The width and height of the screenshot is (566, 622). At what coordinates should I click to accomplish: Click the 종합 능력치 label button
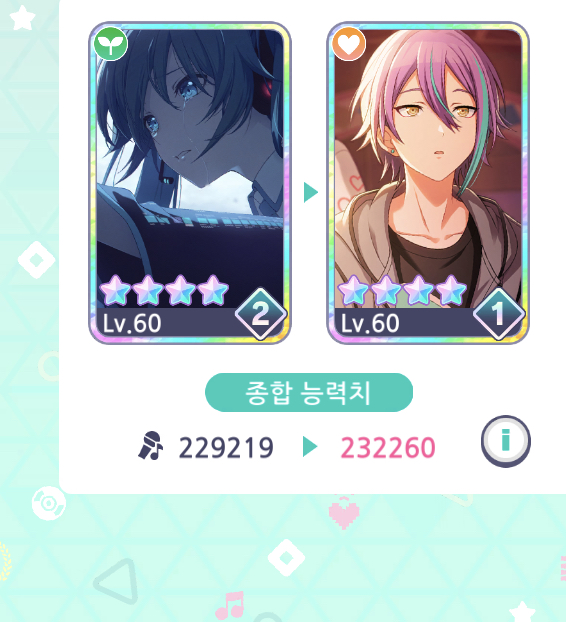pos(309,392)
